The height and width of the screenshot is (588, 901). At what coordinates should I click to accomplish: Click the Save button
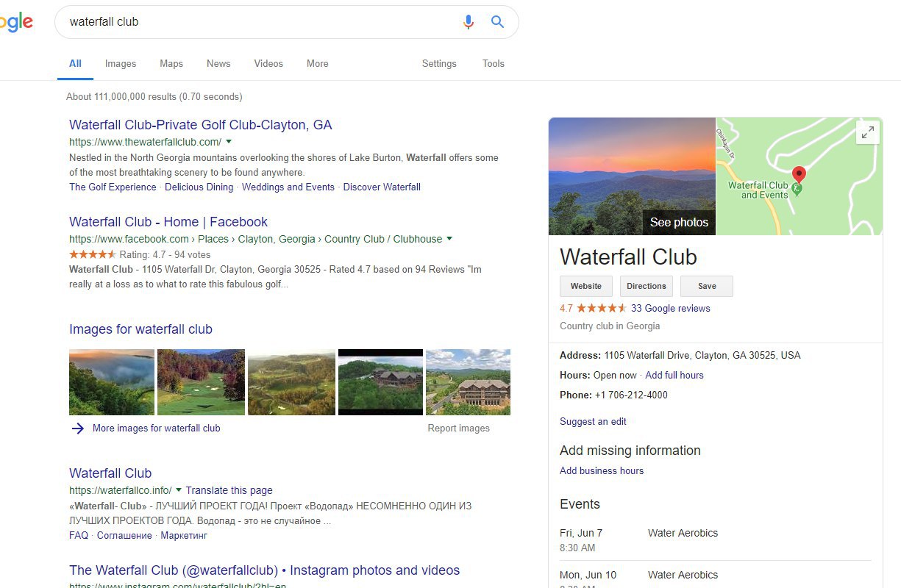707,286
